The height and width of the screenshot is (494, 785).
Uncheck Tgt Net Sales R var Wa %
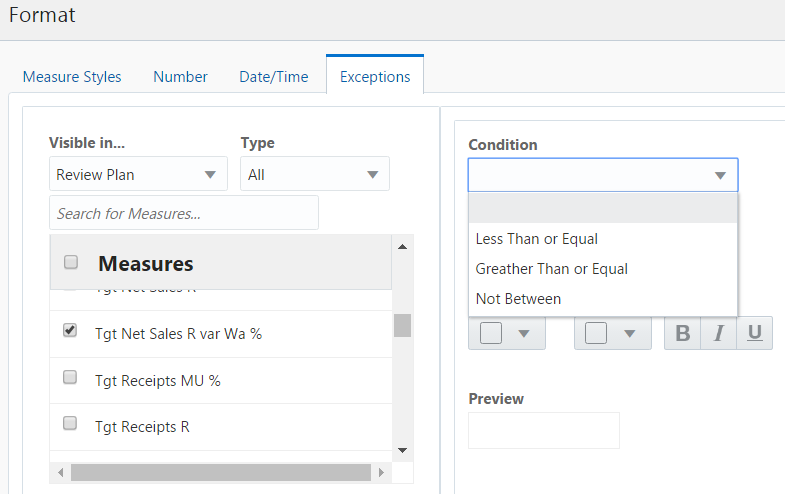click(70, 331)
